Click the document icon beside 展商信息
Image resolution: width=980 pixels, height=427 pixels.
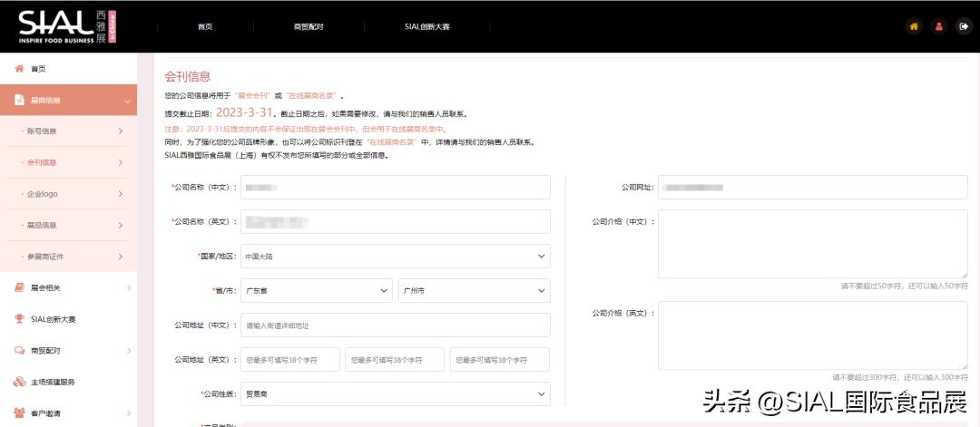point(19,100)
